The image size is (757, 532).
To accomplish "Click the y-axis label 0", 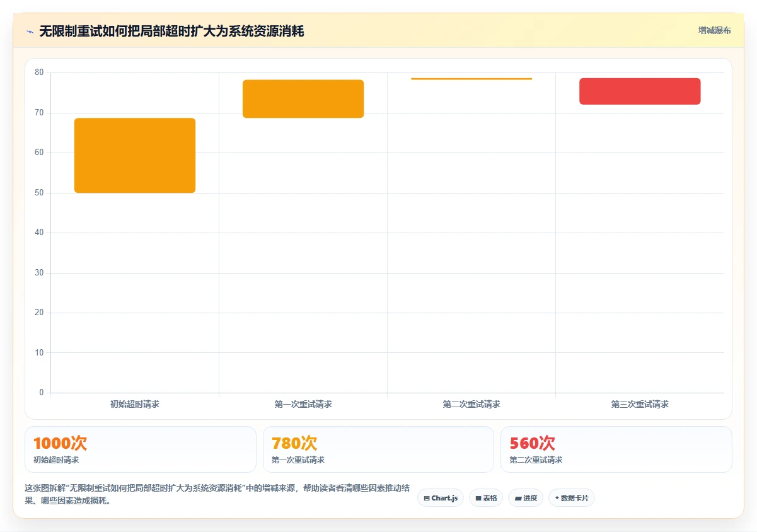I will (42, 393).
